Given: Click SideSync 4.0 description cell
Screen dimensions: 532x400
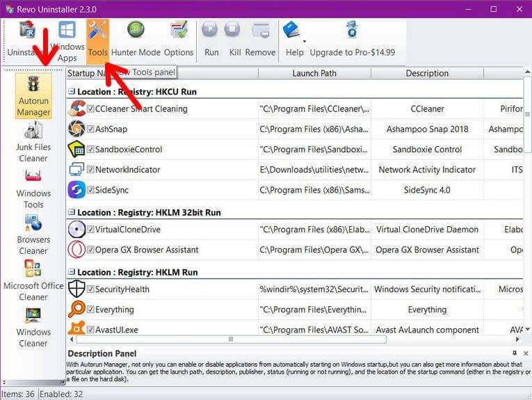Looking at the screenshot, I should click(x=427, y=190).
